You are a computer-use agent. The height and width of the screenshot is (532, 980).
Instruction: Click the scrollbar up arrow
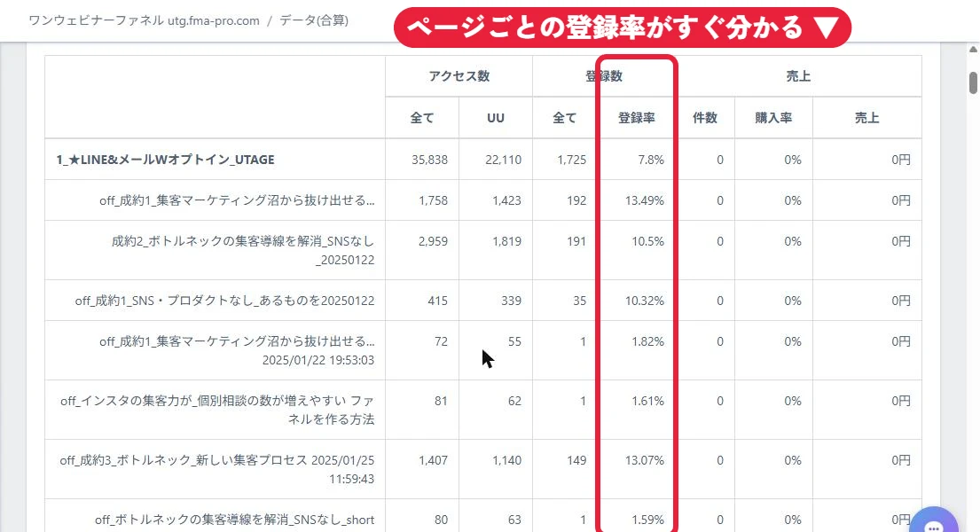tap(973, 50)
